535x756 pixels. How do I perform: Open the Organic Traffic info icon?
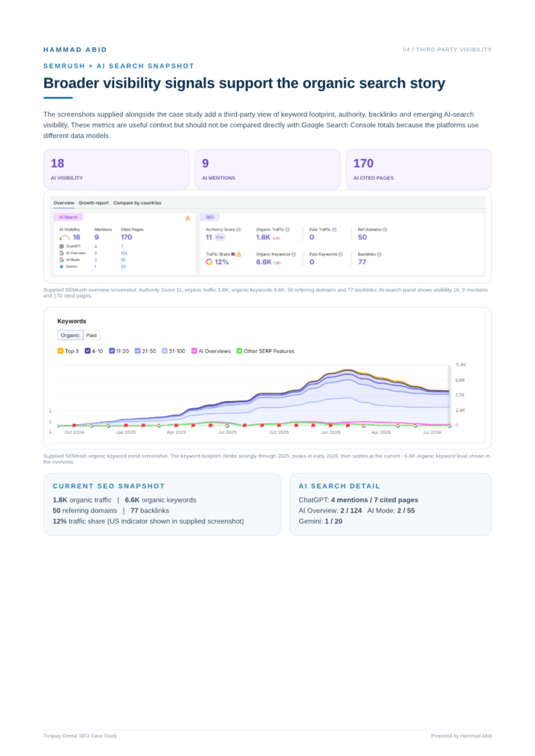(287, 229)
